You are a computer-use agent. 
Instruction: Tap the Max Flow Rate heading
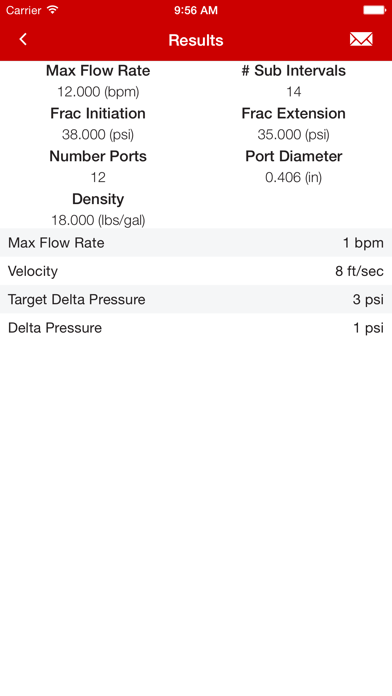[98, 71]
